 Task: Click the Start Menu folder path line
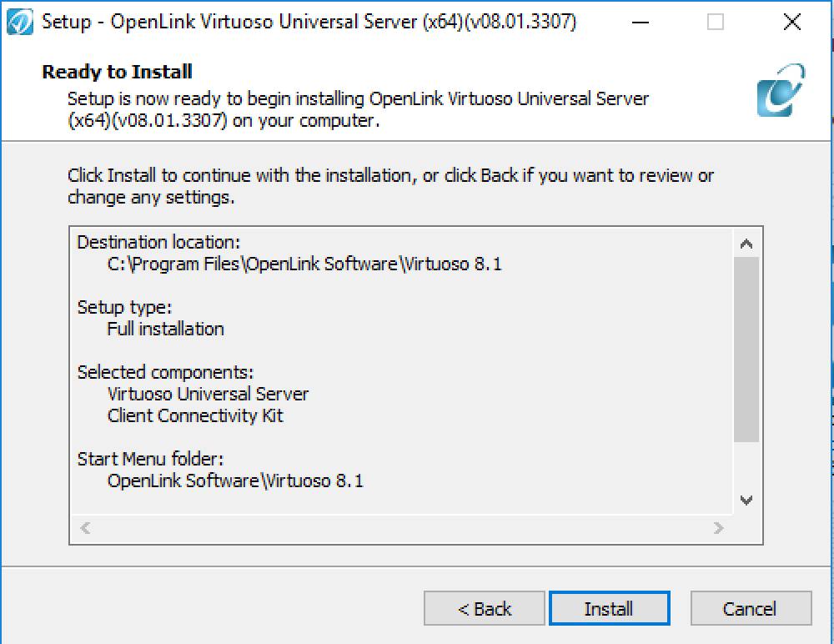pos(235,480)
